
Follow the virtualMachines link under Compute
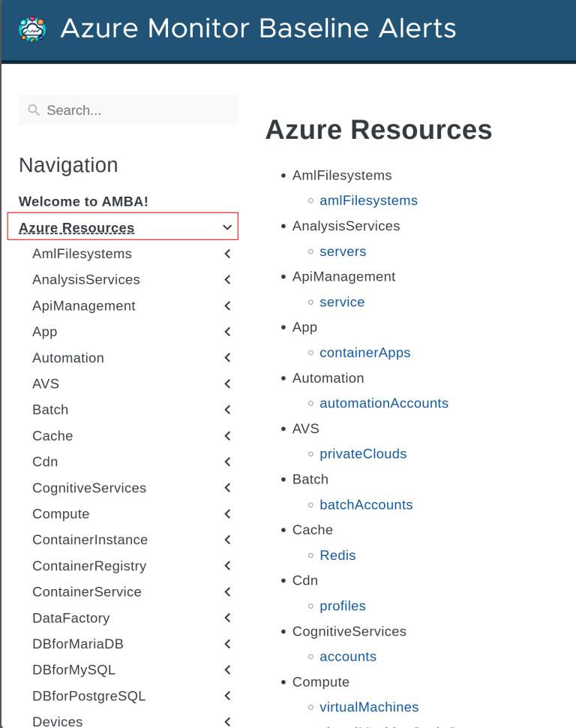(x=369, y=706)
